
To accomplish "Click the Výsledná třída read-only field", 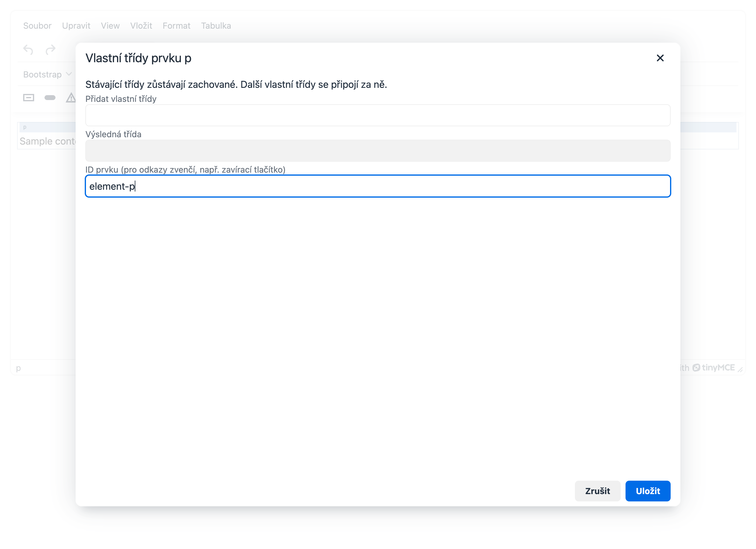I will click(x=378, y=151).
